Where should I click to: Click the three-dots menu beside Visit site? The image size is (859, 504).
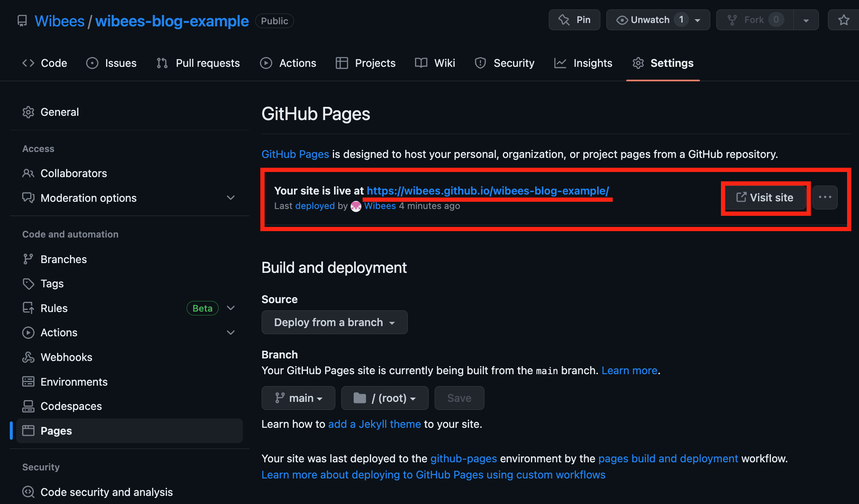pos(825,197)
